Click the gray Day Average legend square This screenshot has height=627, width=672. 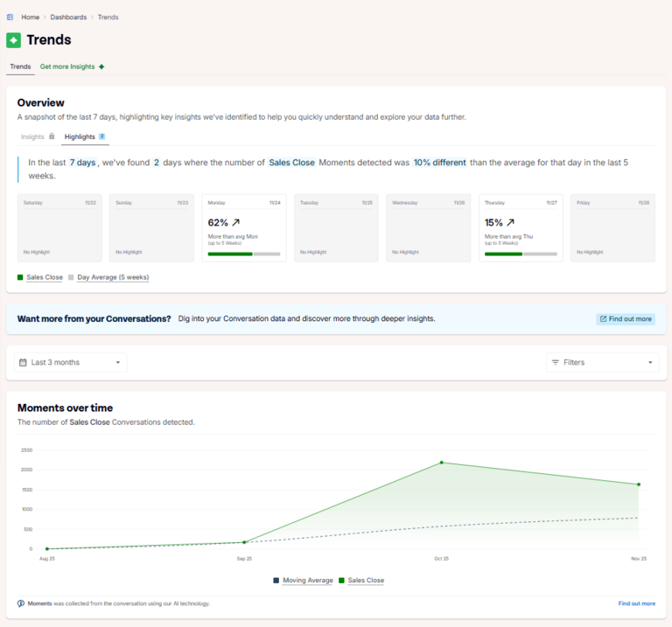71,277
